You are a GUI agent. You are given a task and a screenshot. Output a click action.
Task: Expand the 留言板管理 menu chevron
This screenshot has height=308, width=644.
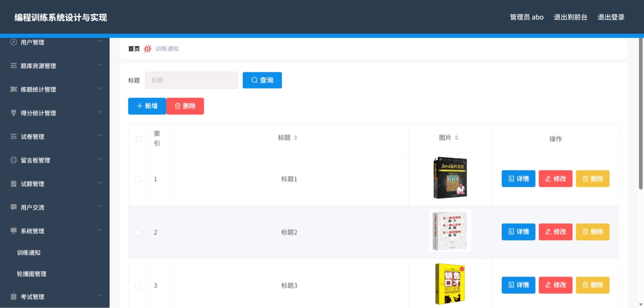click(99, 159)
